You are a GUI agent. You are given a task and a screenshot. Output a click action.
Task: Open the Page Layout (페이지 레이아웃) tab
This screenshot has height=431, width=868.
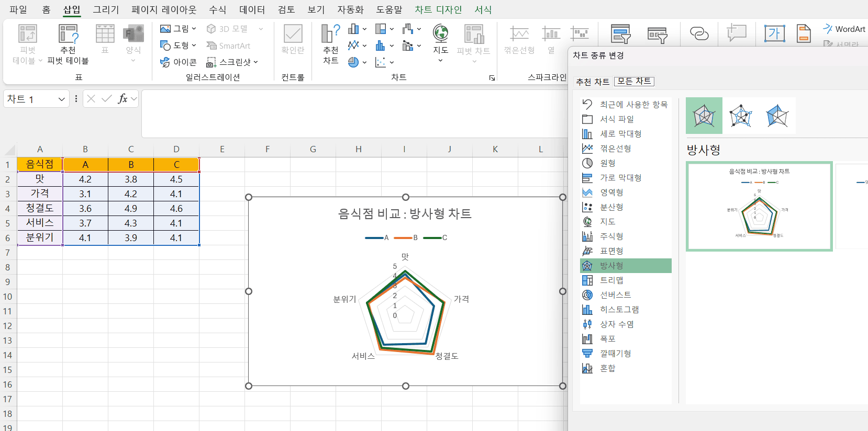pyautogui.click(x=164, y=9)
